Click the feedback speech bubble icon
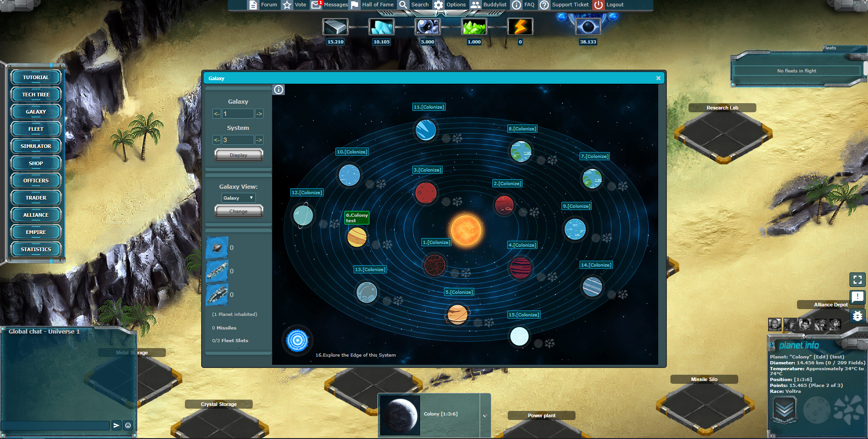This screenshot has width=868, height=439. [x=857, y=297]
